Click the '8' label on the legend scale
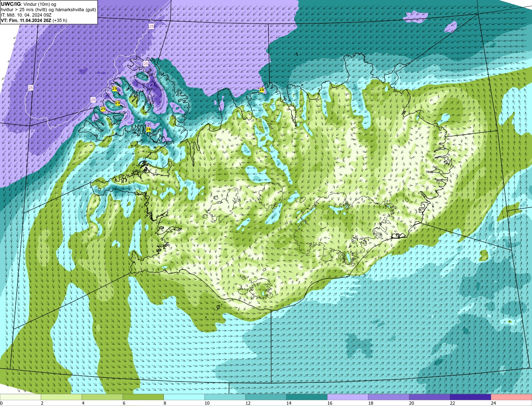The width and height of the screenshot is (532, 406). tap(165, 403)
